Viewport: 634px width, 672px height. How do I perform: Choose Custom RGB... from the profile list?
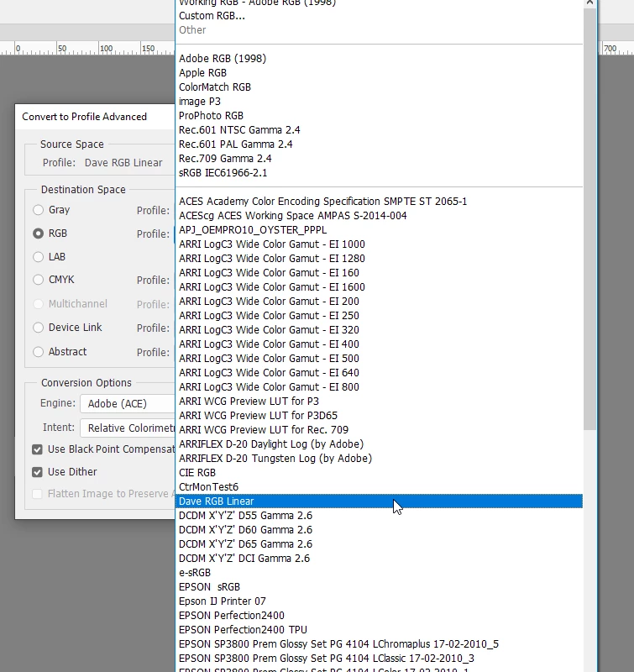[379, 16]
